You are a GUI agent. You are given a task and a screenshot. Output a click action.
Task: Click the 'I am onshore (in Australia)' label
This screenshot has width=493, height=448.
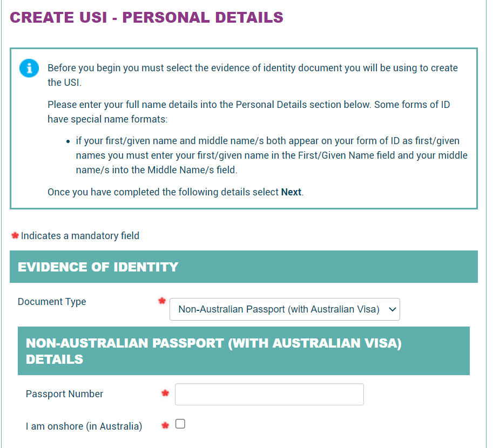point(84,426)
